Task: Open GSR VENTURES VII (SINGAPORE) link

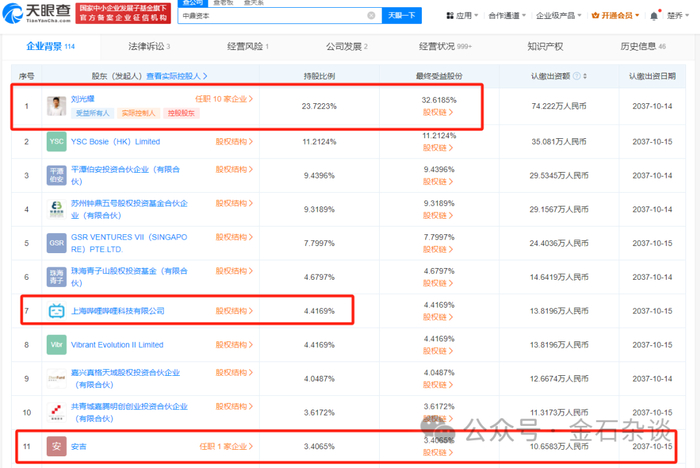Action: click(x=129, y=243)
